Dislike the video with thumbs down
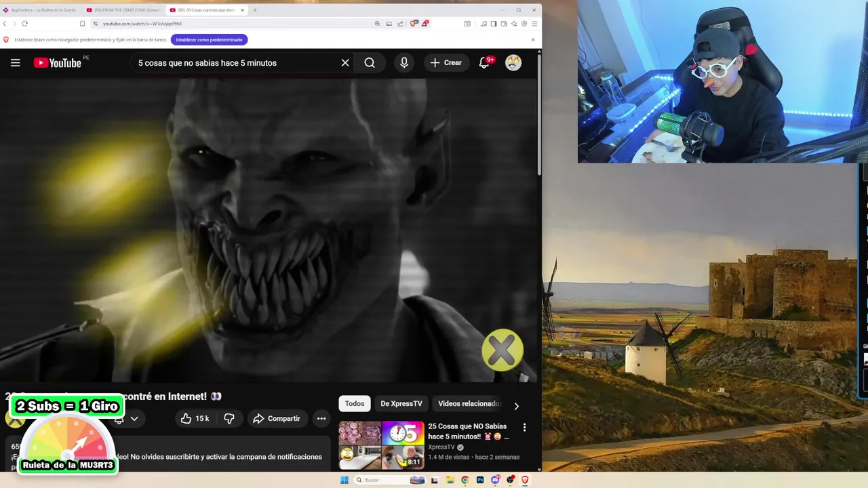The width and height of the screenshot is (868, 488). [x=229, y=419]
